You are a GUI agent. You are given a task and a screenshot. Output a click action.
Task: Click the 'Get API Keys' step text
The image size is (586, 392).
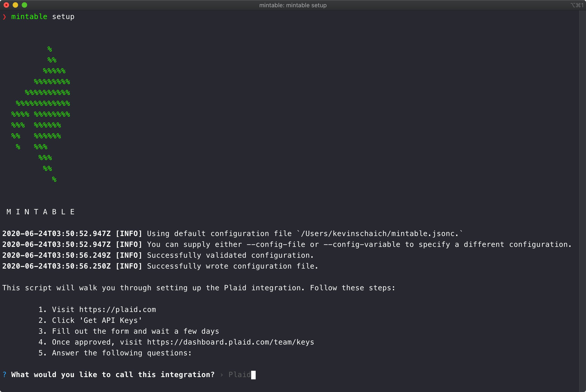(111, 320)
